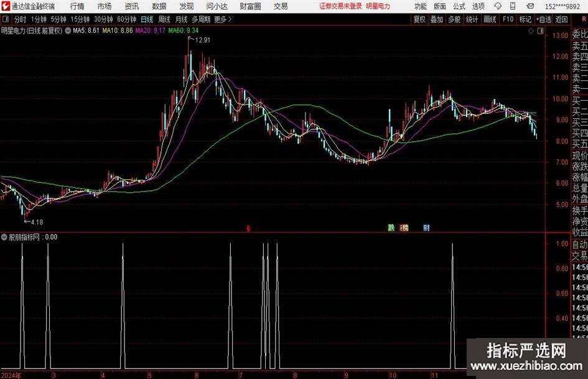This screenshot has width=588, height=379.
Task: Click account 152****9892
Action: pyautogui.click(x=562, y=6)
